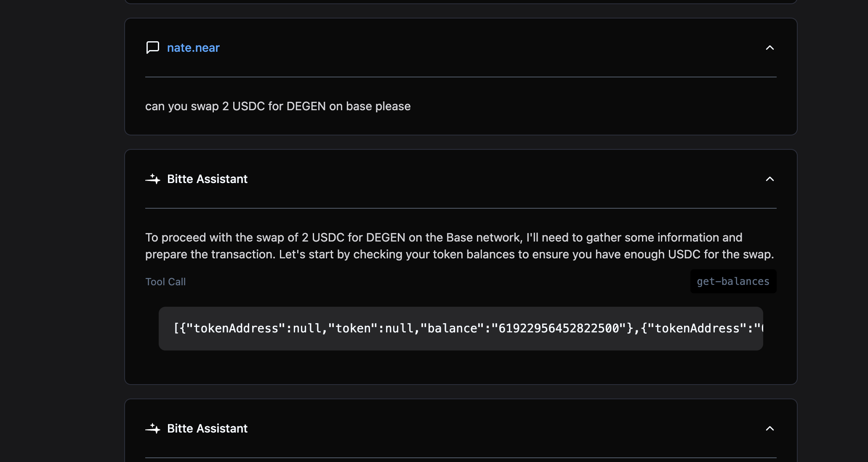Click the line mentioning the Base network
Image resolution: width=868 pixels, height=462 pixels.
point(444,238)
